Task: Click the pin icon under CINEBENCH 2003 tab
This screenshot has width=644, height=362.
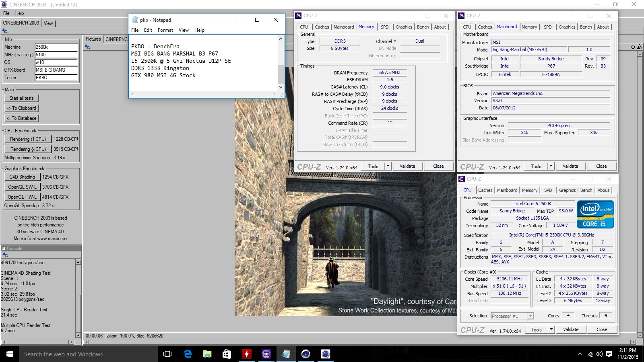Action: point(5,31)
